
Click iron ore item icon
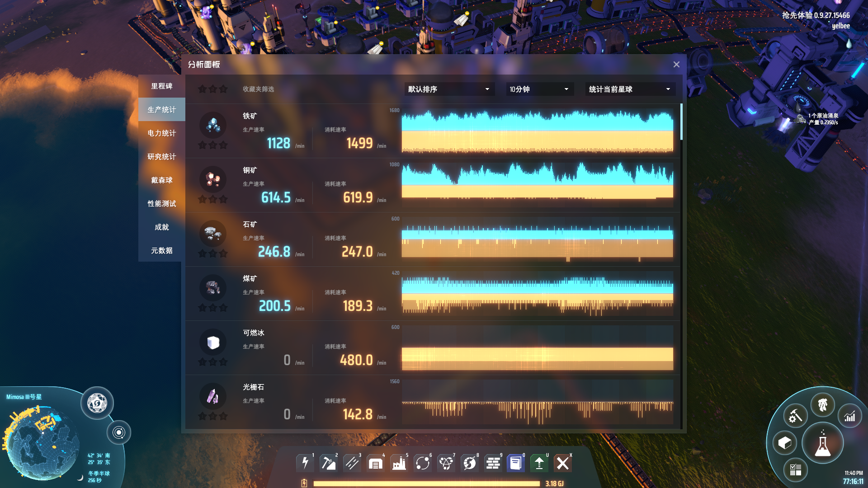tap(213, 125)
